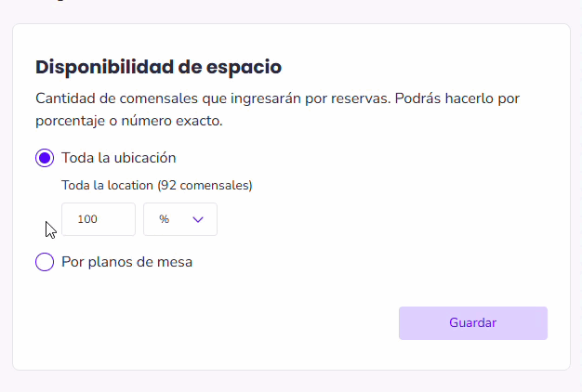Screen dimensions: 582x392
Task: Click the "Toda la location (92 comensales)" caption
Action: [156, 185]
